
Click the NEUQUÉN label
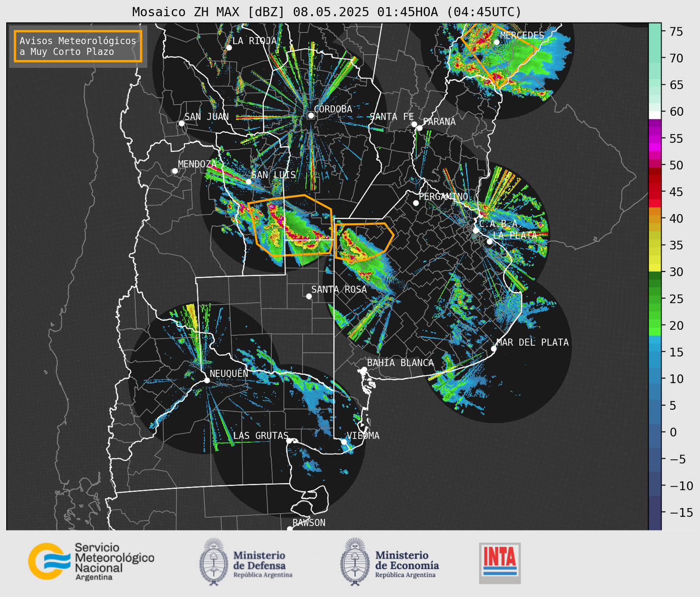click(229, 373)
